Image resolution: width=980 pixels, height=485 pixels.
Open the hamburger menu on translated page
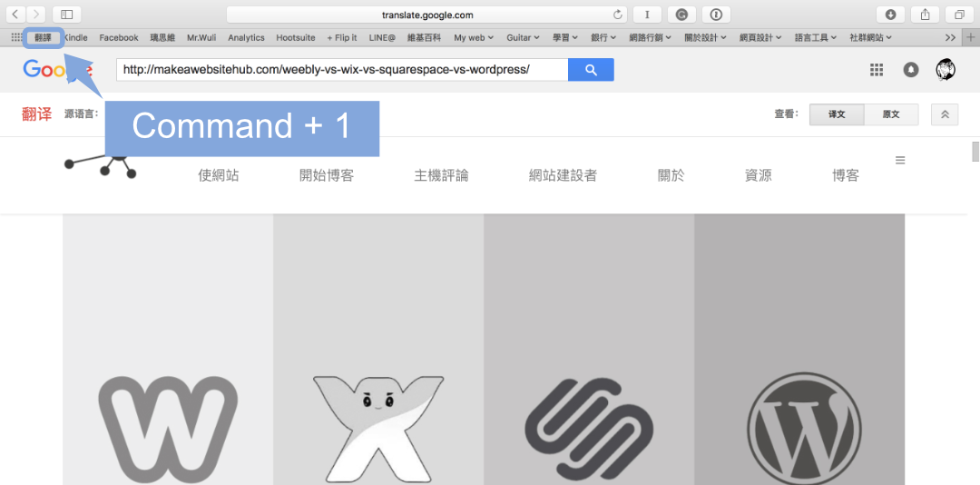[900, 160]
